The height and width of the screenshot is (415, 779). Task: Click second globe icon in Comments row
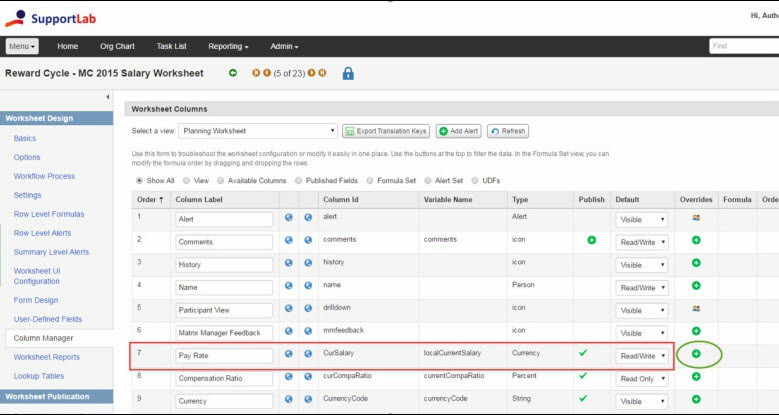(x=308, y=240)
